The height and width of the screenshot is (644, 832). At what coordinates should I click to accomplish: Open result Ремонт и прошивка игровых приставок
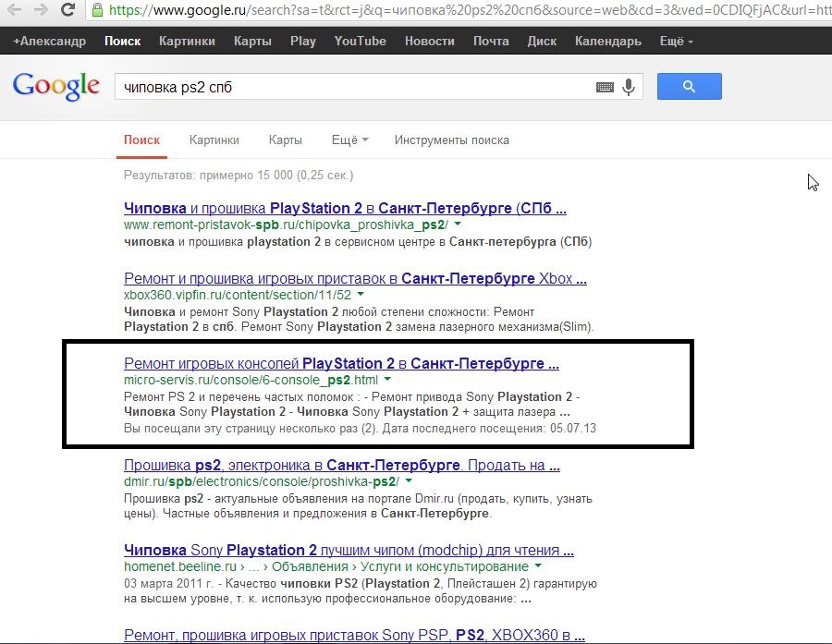(x=355, y=278)
